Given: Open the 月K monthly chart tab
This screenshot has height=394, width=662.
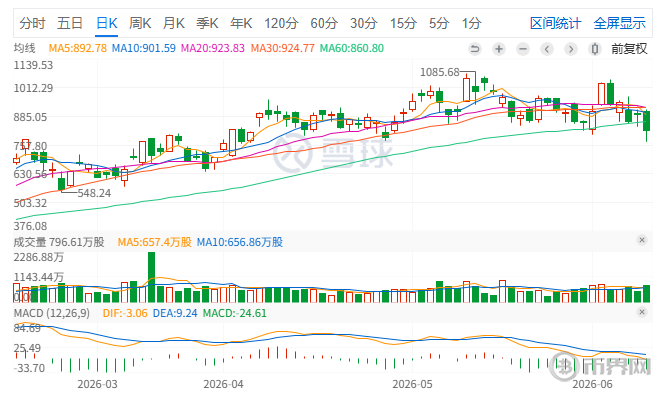Looking at the screenshot, I should (x=174, y=23).
